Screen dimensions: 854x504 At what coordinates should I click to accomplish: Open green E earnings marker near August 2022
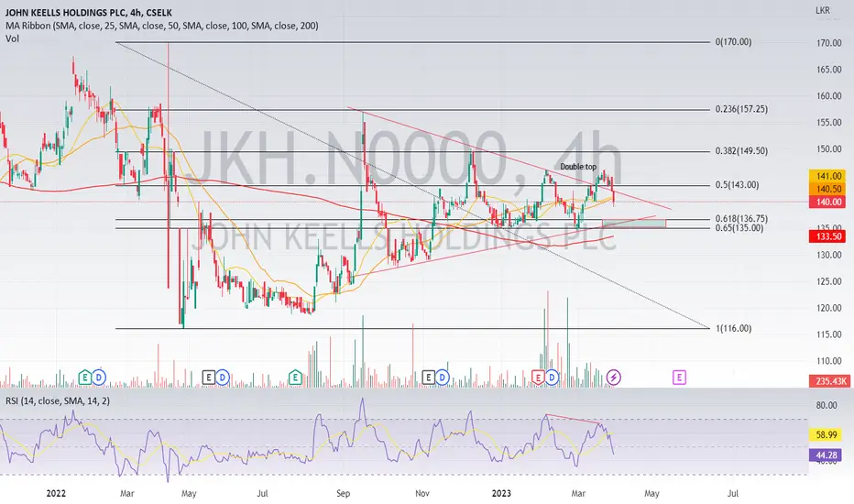coord(295,377)
